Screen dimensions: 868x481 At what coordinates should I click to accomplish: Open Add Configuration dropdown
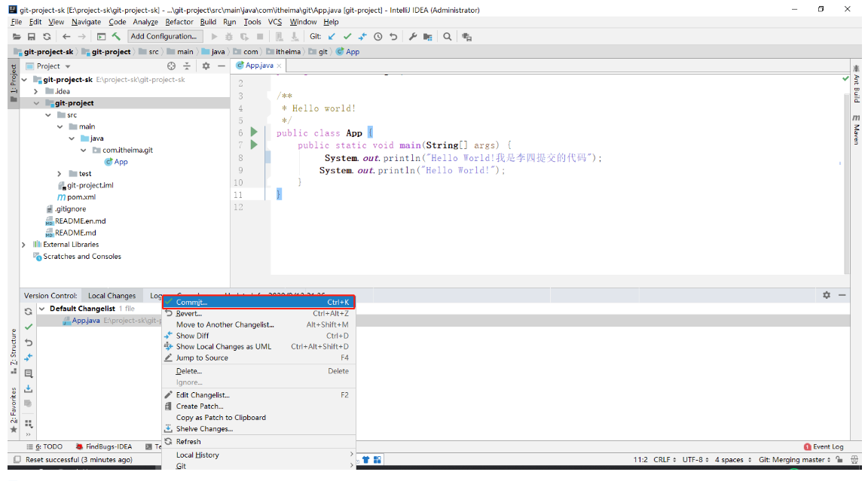tap(166, 36)
